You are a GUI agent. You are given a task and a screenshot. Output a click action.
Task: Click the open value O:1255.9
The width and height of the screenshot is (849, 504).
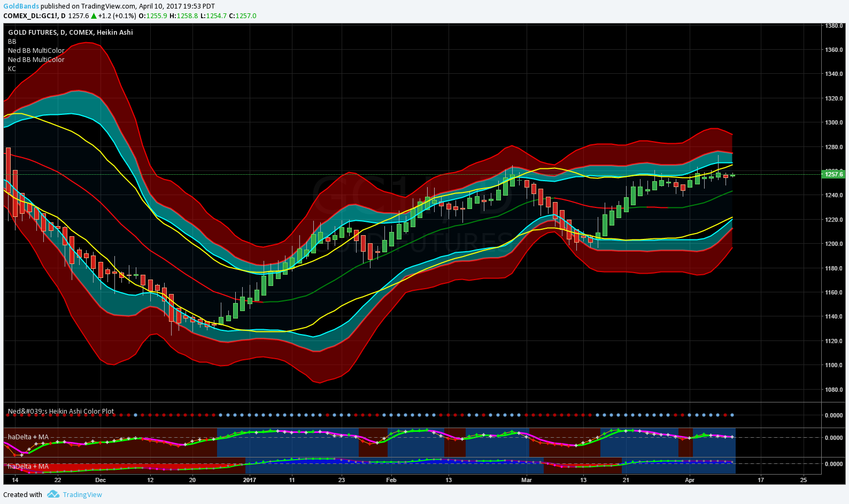[x=153, y=16]
